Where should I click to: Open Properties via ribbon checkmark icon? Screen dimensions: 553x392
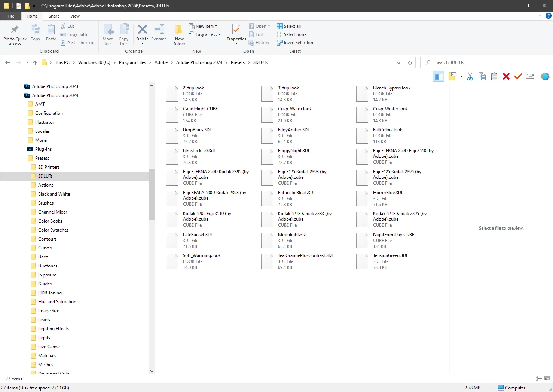[x=236, y=30]
